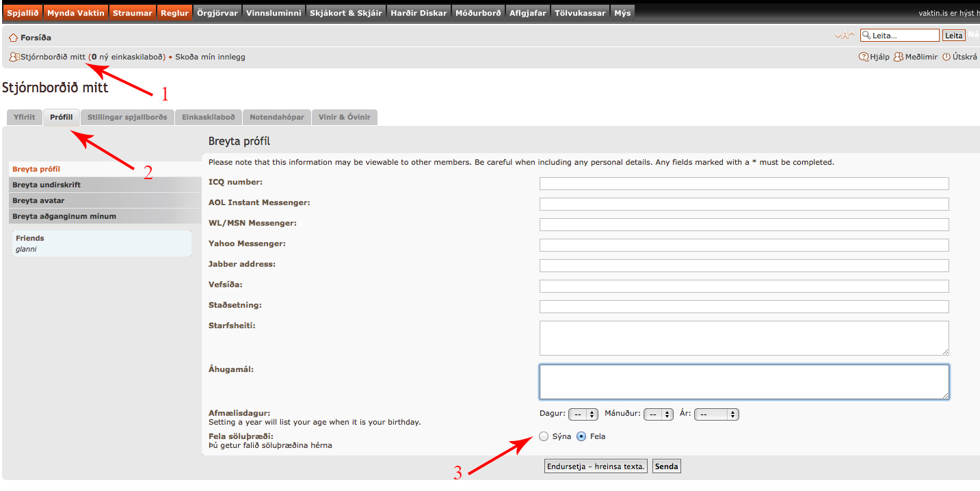Open the Mánuður month dropdown

(659, 414)
